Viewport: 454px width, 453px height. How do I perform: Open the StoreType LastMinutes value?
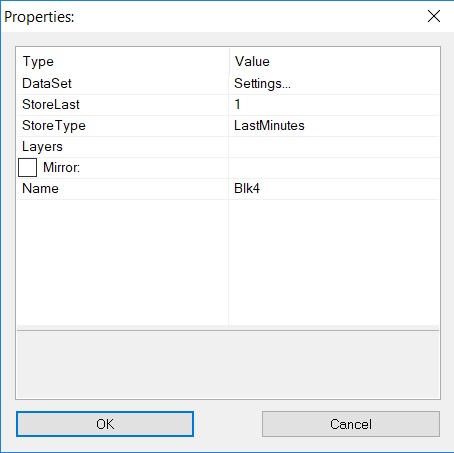[334, 126]
